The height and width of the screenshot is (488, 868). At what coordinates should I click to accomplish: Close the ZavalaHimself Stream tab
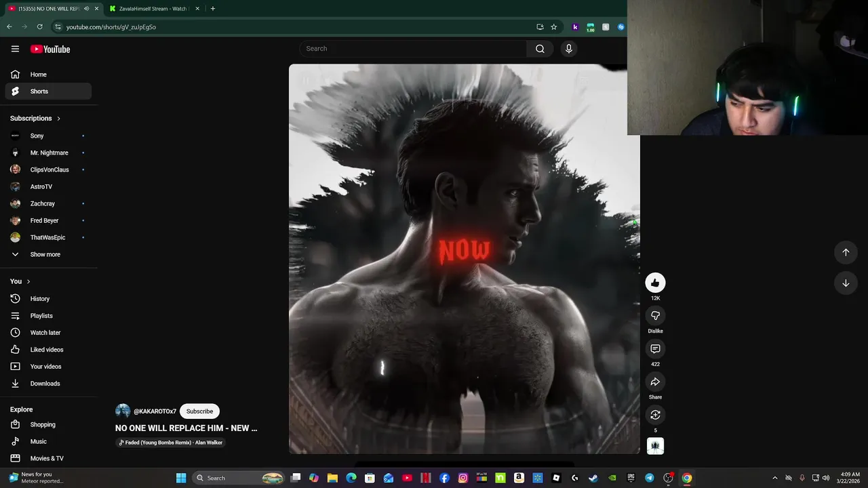(197, 9)
